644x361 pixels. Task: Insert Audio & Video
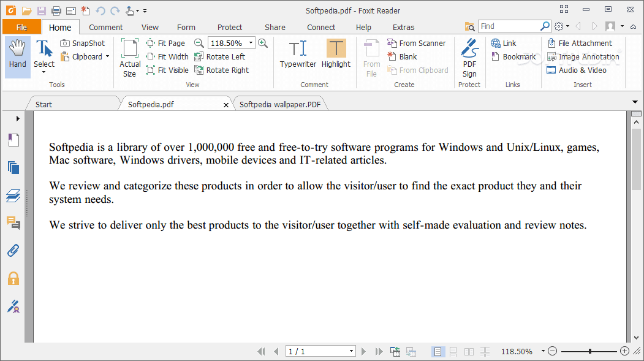[577, 70]
